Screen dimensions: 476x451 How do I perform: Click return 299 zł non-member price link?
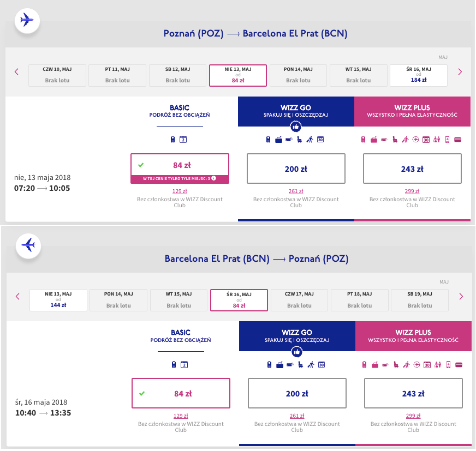pos(413,416)
